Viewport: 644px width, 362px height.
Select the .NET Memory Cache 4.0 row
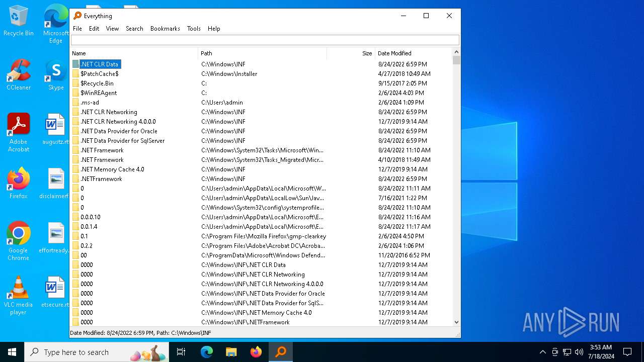261,169
